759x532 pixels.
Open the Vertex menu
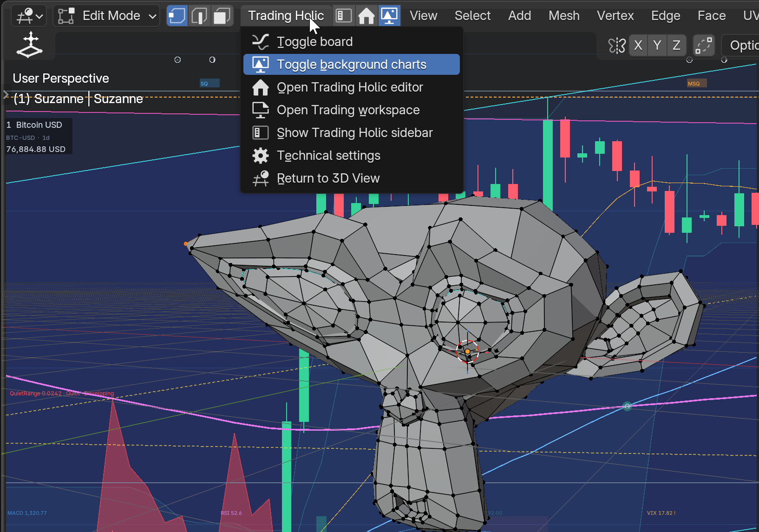(615, 16)
